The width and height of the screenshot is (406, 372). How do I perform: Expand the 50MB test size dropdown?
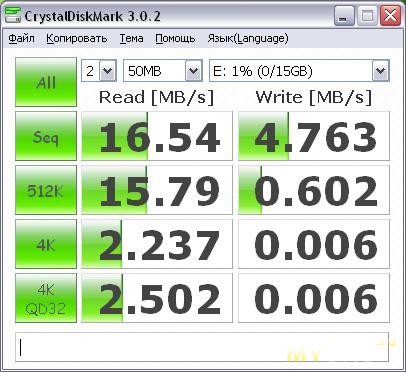pyautogui.click(x=163, y=71)
